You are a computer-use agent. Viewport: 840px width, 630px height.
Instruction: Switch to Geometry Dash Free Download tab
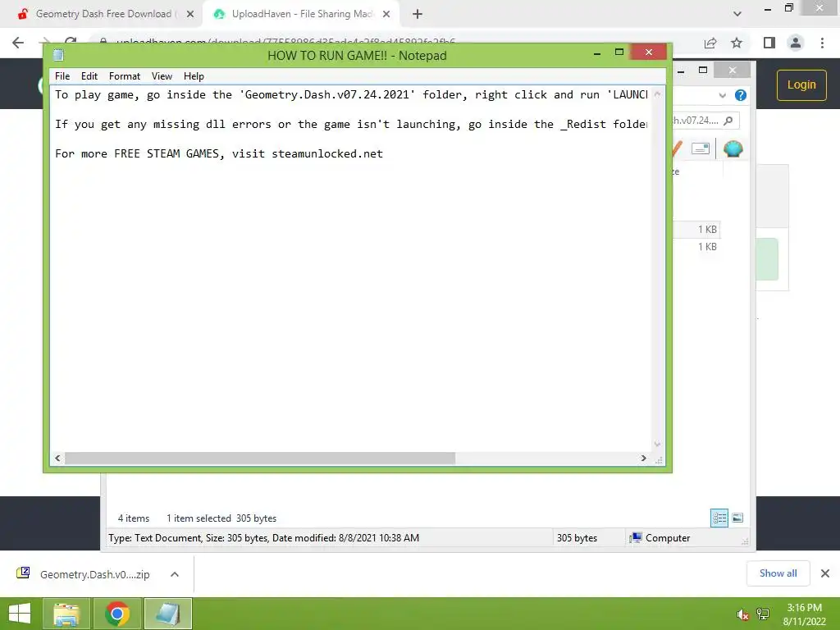(102, 14)
